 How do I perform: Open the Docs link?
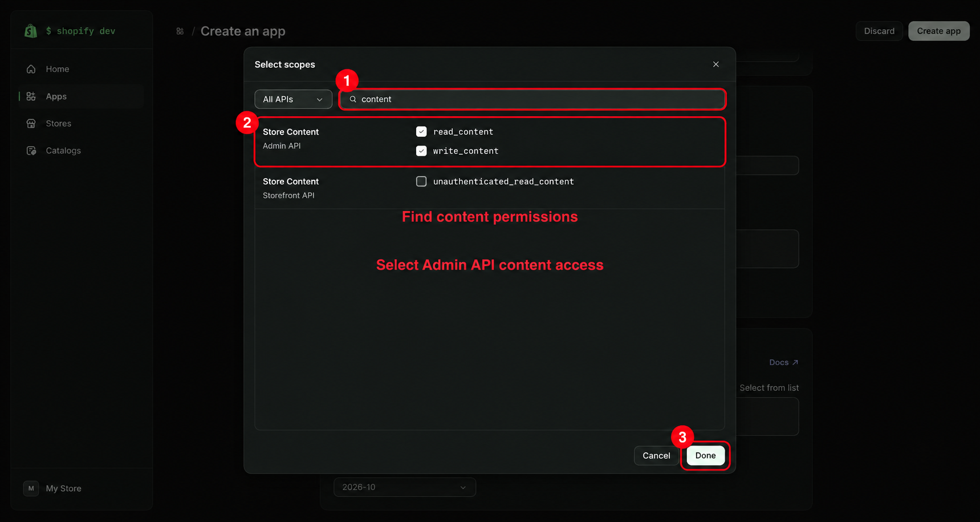[x=784, y=362]
